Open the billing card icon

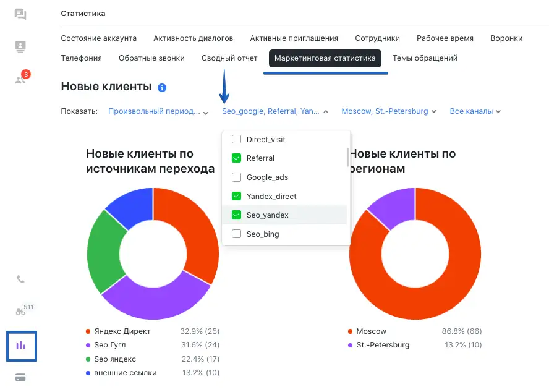click(x=20, y=377)
